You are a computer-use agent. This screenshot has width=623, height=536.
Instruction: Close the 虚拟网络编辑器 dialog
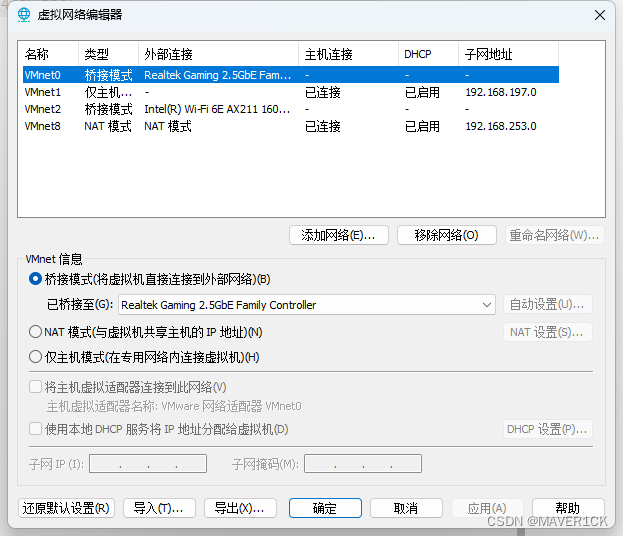(x=600, y=15)
